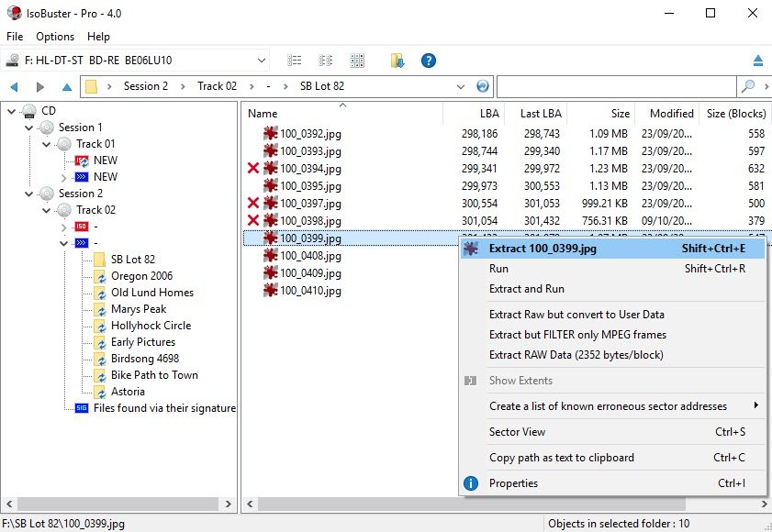This screenshot has height=532, width=772.
Task: Click the Properties info icon
Action: coord(471,483)
